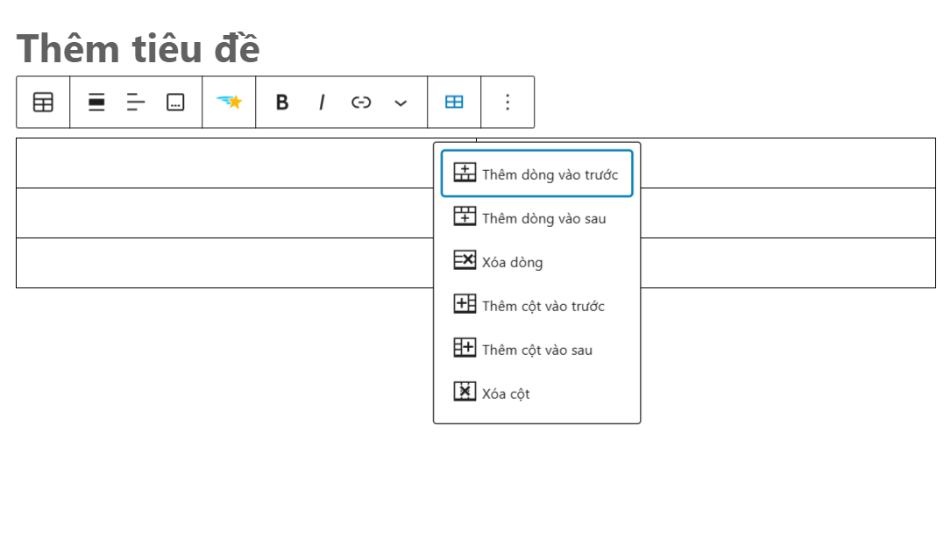The width and height of the screenshot is (951, 560).
Task: Click the yellow star plugin icon
Action: (x=228, y=102)
